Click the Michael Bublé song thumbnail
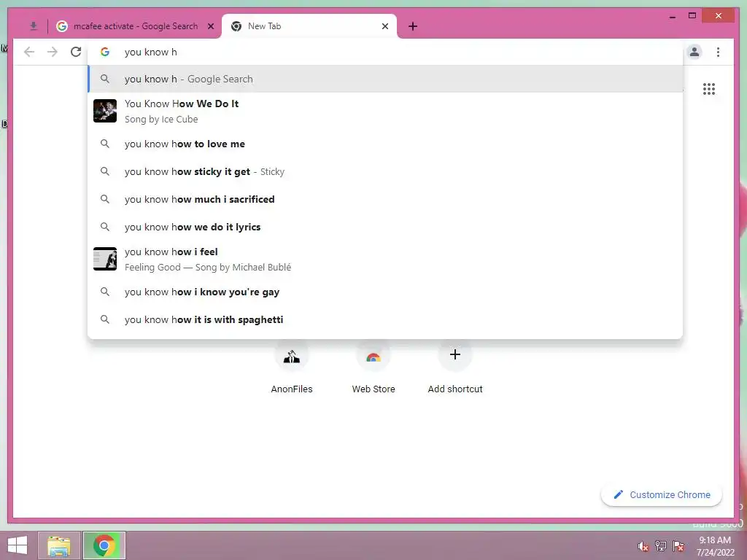This screenshot has height=560, width=747. [x=105, y=259]
